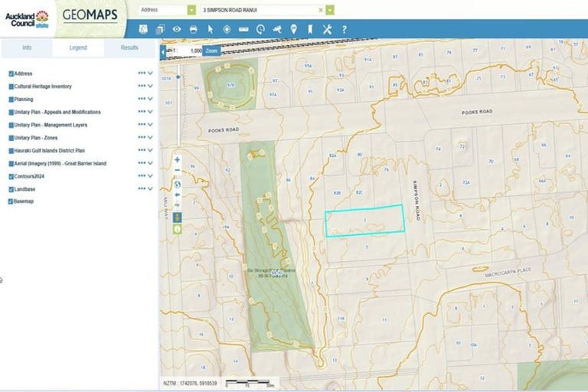
Task: Click the map zoom in plus button
Action: tap(178, 160)
